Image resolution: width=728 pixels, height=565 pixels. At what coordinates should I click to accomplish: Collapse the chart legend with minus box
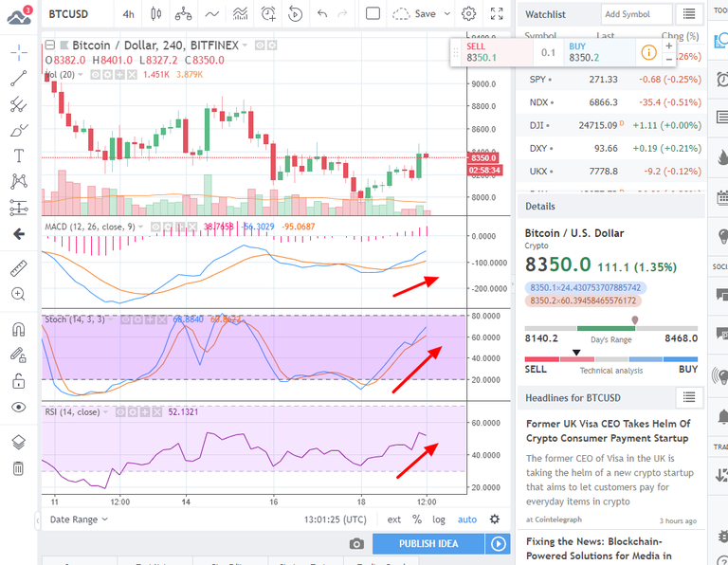50,46
